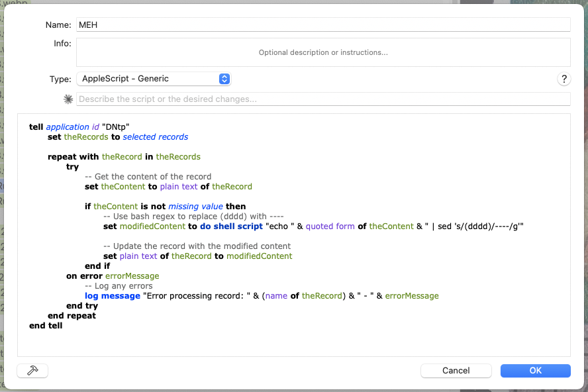The height and width of the screenshot is (392, 588).
Task: Click in the Name field containing MEH
Action: click(322, 24)
